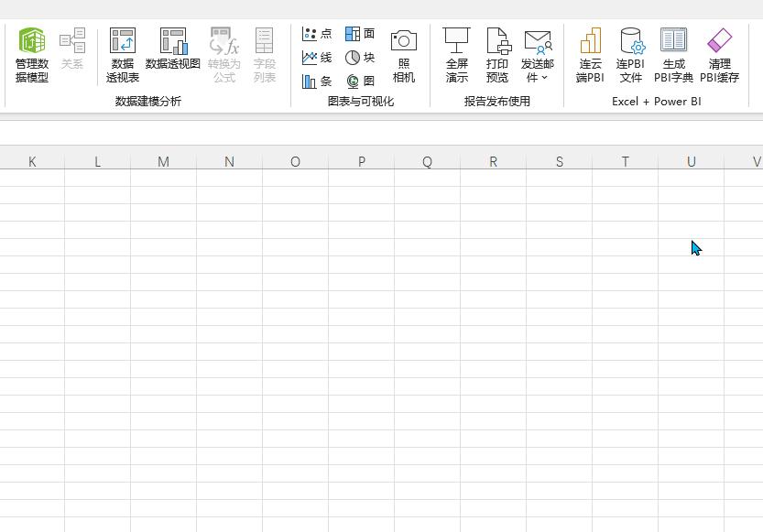Select column T header
Image resolution: width=763 pixels, height=532 pixels.
(x=625, y=161)
